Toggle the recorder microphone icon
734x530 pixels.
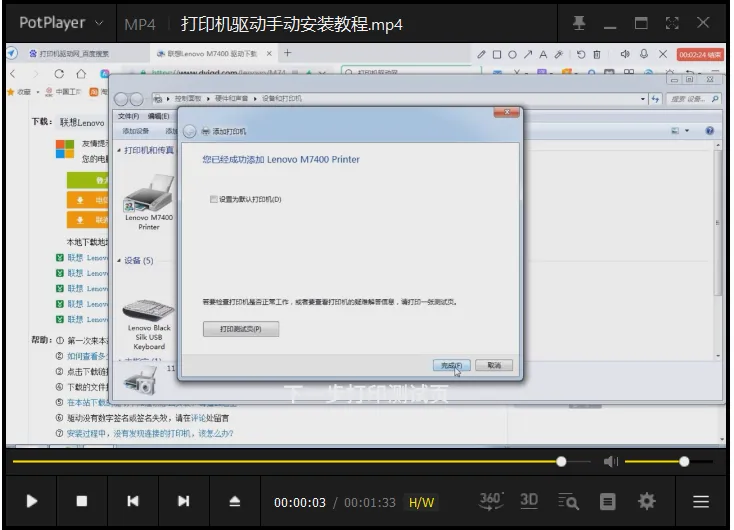point(644,54)
